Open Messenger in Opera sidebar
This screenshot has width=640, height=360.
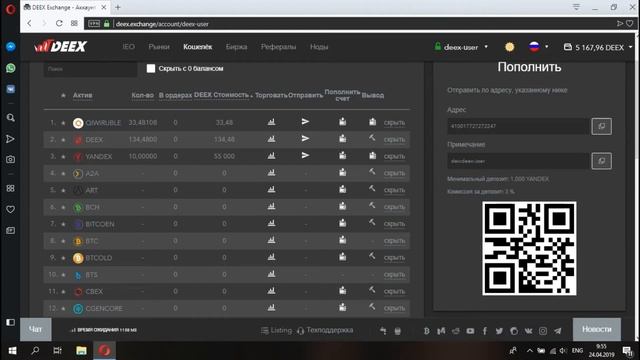point(11,47)
